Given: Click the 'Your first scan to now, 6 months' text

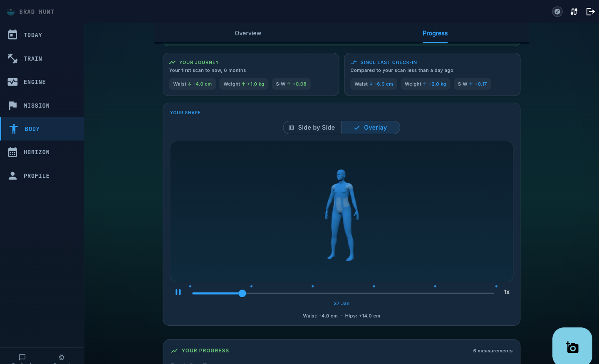Looking at the screenshot, I should (x=208, y=70).
